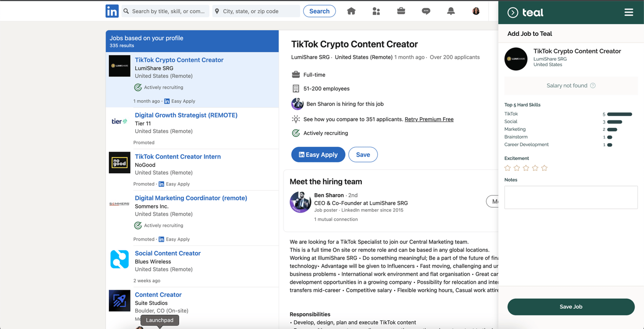Click 'Ben Sharon is hiring for this job'

tap(345, 104)
